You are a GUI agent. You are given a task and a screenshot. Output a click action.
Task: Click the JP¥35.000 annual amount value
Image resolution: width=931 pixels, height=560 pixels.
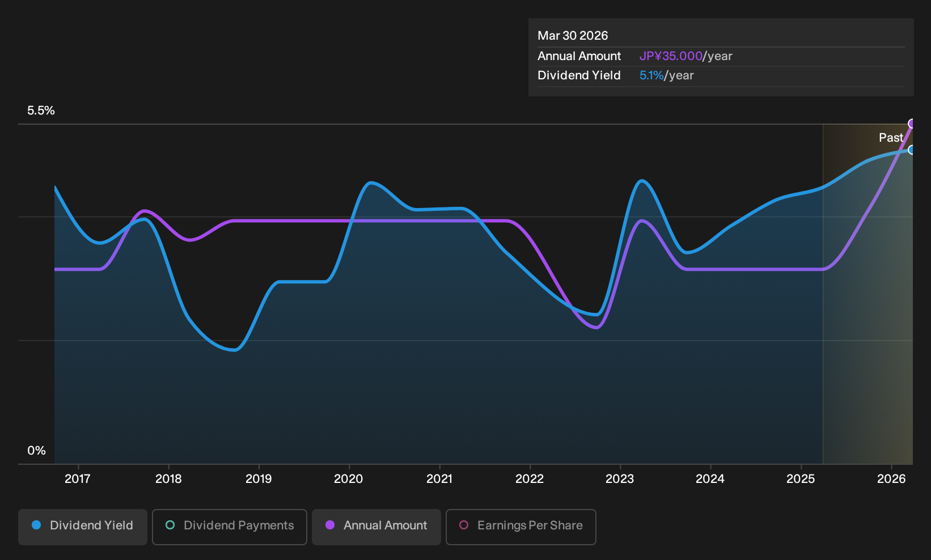[x=671, y=56]
